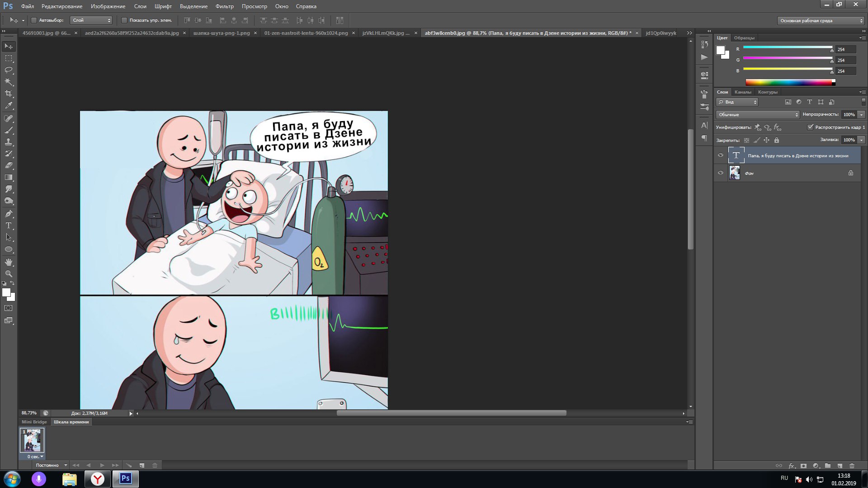Viewport: 868px width, 488px height.
Task: Switch to the Каналы tab
Action: tap(743, 92)
